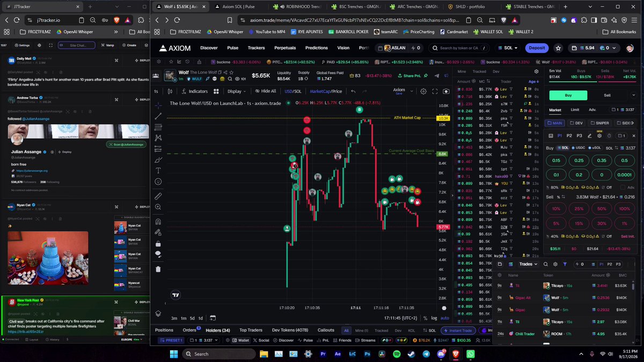Remove drawings with the trash icon
This screenshot has height=362, width=644.
(158, 269)
